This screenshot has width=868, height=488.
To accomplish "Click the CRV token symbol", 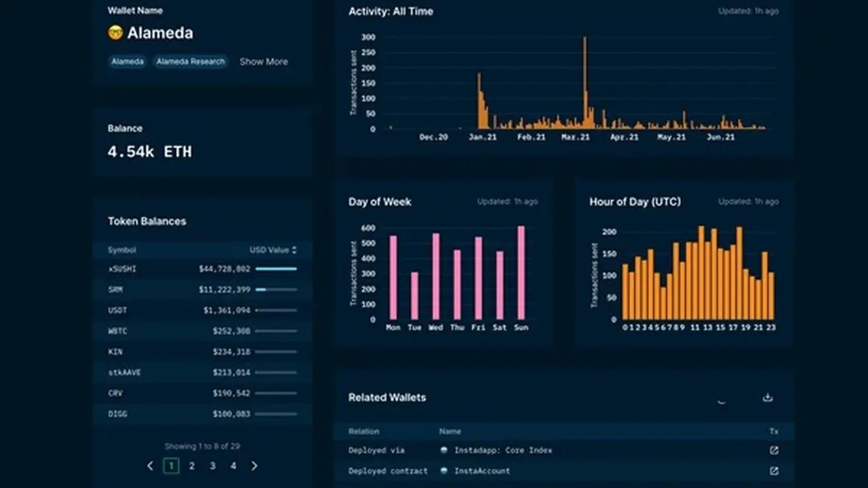I will pos(115,393).
